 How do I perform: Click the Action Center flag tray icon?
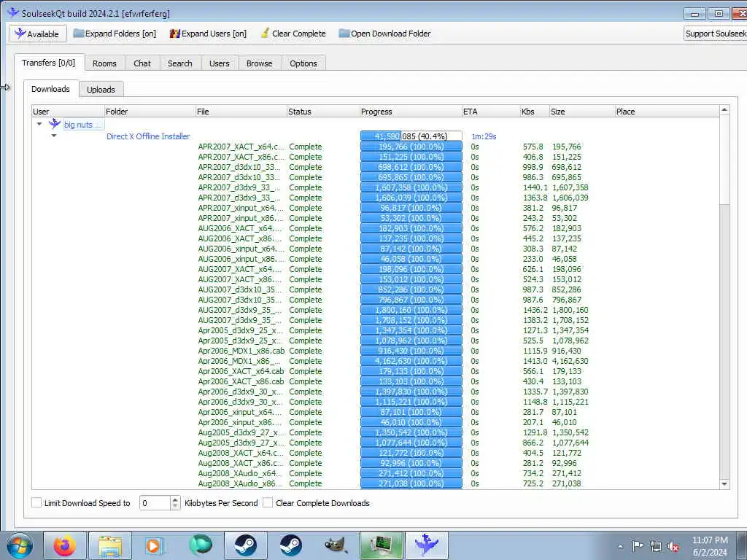[638, 546]
